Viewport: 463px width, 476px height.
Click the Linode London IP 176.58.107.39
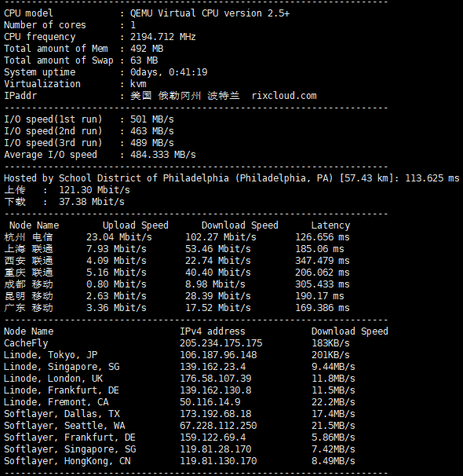(x=215, y=379)
